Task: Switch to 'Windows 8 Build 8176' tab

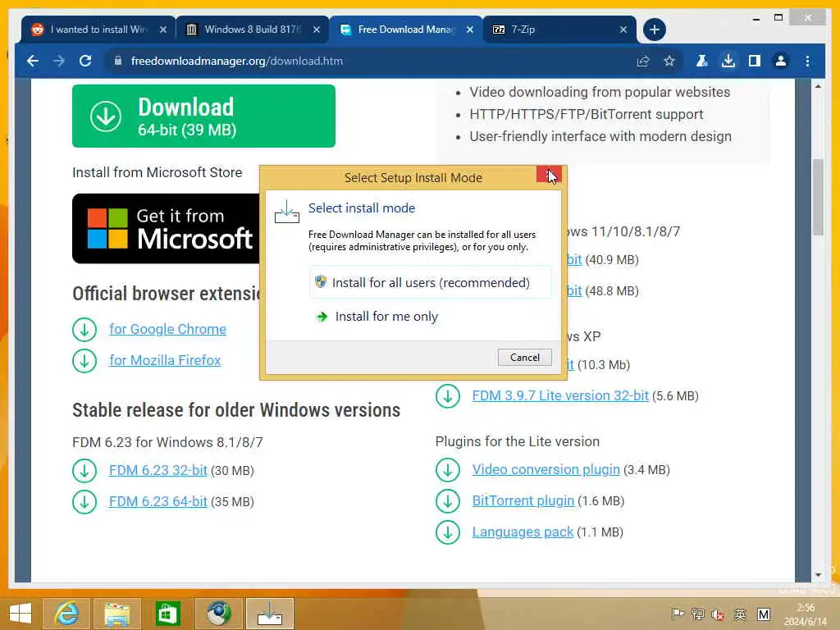Action: pyautogui.click(x=253, y=30)
